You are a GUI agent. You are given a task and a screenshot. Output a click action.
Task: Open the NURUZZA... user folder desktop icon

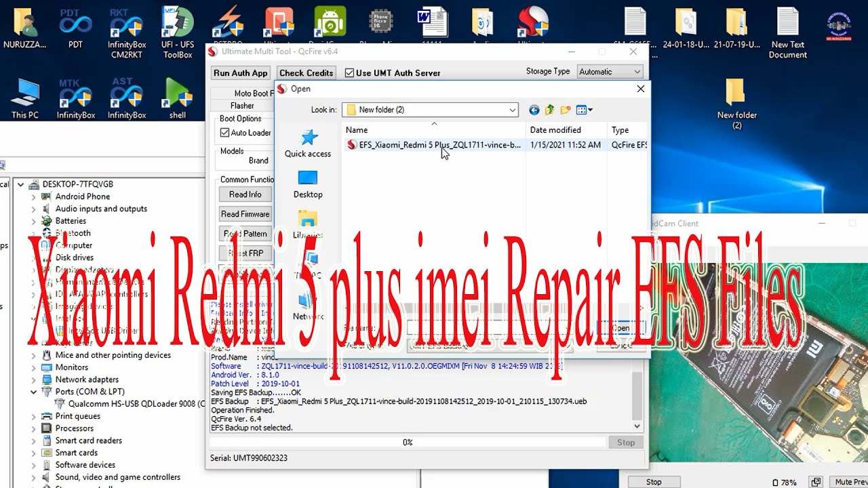pyautogui.click(x=25, y=28)
